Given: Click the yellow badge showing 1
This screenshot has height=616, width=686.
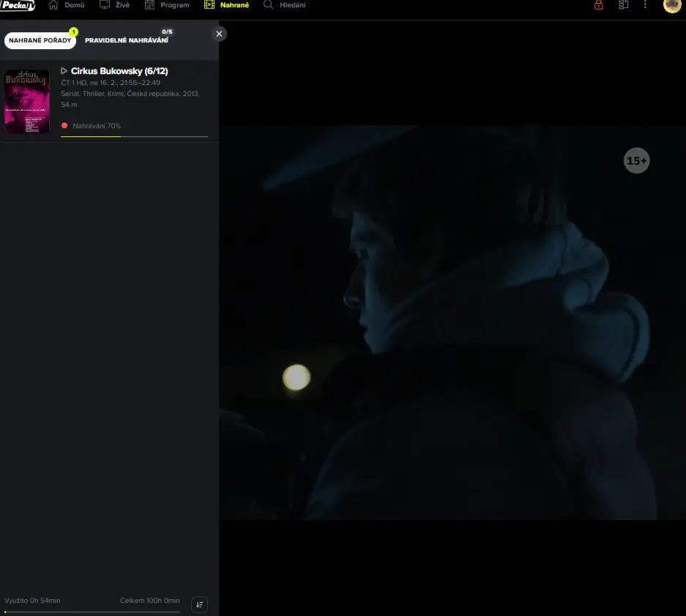Looking at the screenshot, I should coord(73,32).
